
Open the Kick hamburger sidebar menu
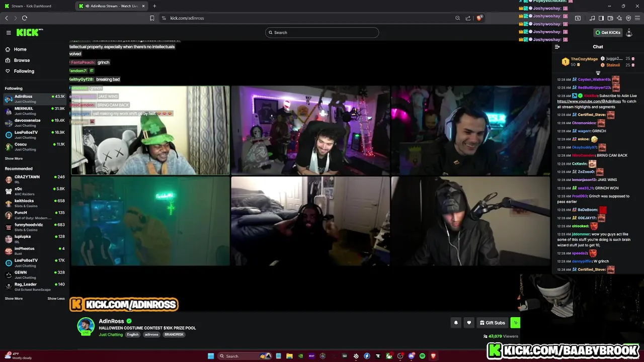click(9, 33)
